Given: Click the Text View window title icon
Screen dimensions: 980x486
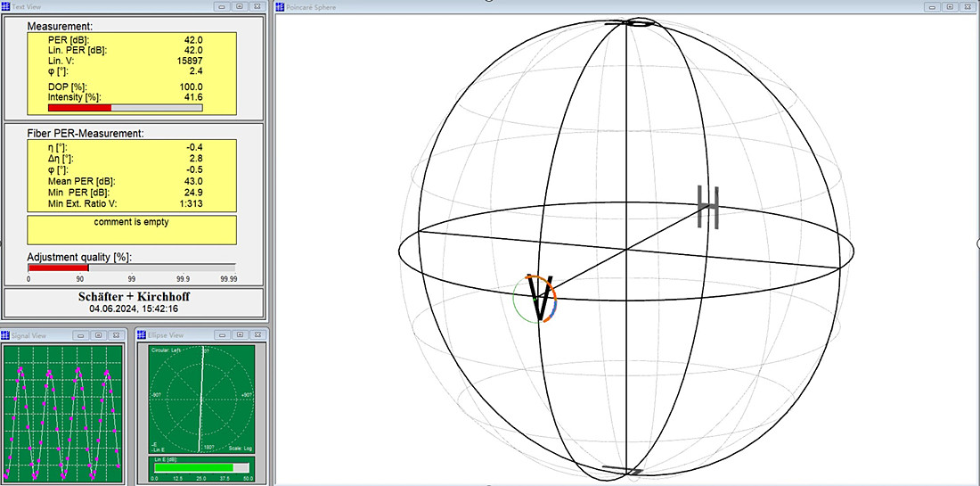Looking at the screenshot, I should pos(5,6).
